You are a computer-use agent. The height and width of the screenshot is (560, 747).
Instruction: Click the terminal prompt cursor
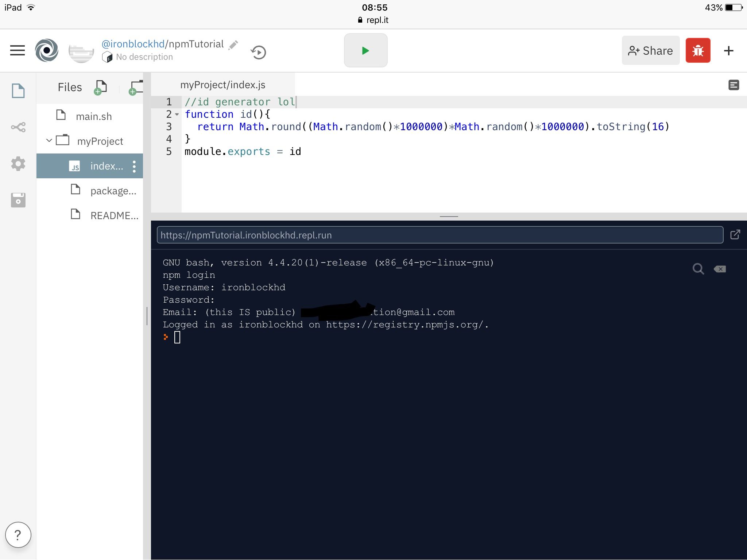tap(177, 337)
